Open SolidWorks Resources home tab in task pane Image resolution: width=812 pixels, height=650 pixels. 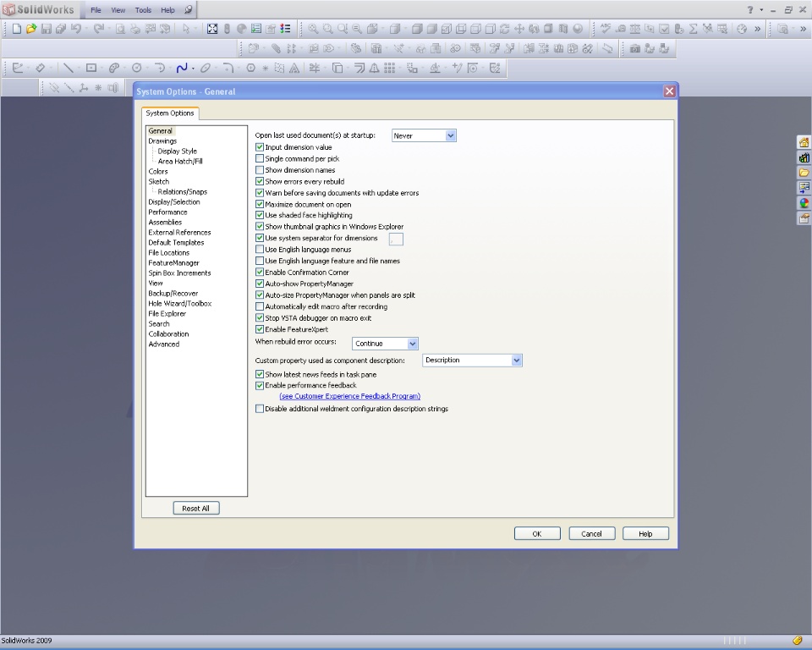pyautogui.click(x=804, y=142)
